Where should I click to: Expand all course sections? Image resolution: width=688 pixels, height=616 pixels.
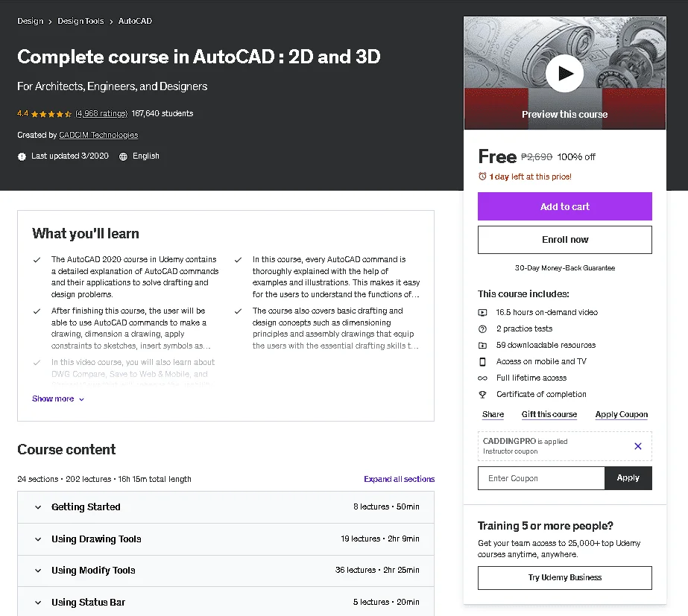coord(399,479)
